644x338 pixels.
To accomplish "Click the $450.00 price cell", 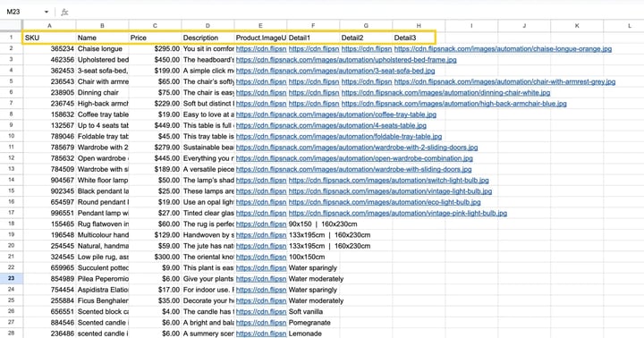I will coord(155,60).
